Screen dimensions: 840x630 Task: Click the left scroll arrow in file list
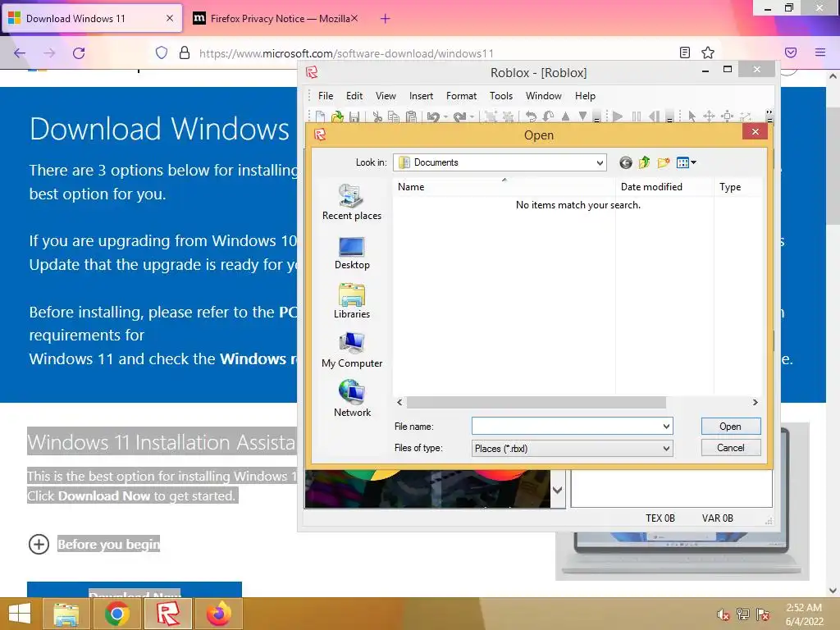click(399, 402)
